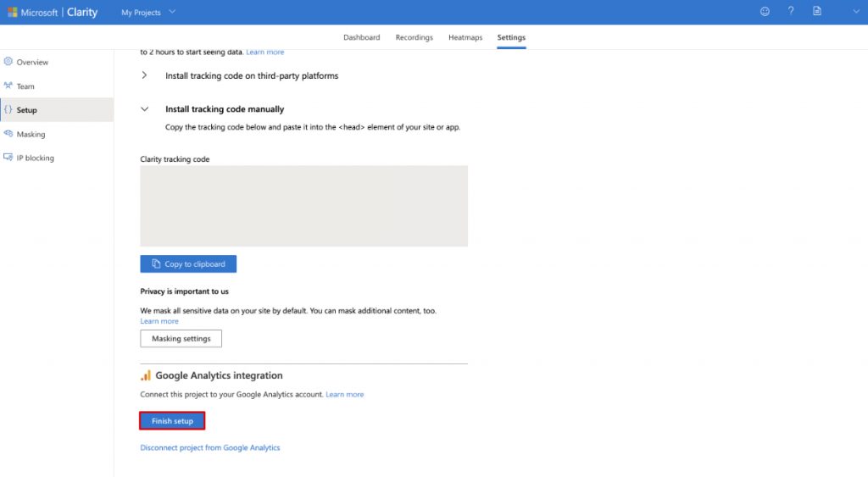Switch to the Heatmaps tab
Viewport: 868px width, 477px height.
465,37
